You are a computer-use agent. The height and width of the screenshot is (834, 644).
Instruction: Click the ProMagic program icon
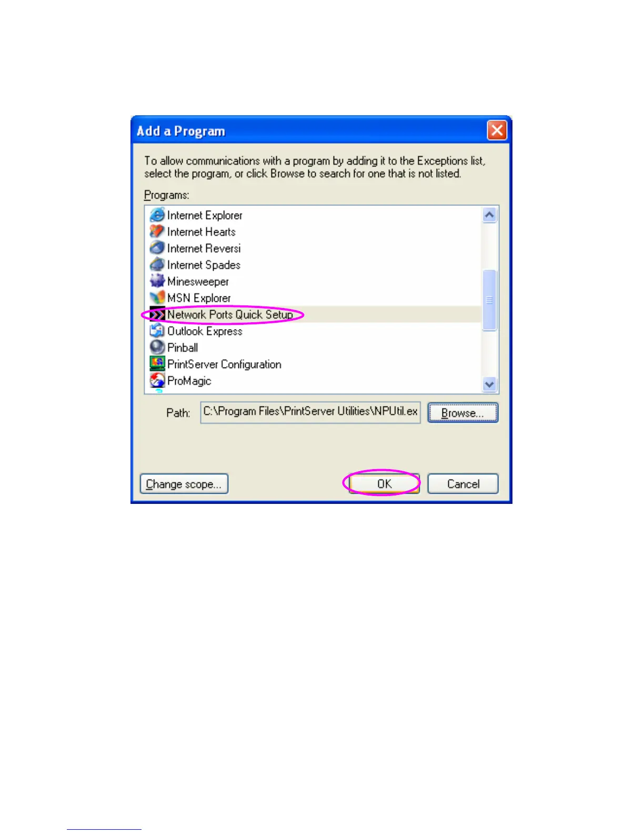pos(157,380)
